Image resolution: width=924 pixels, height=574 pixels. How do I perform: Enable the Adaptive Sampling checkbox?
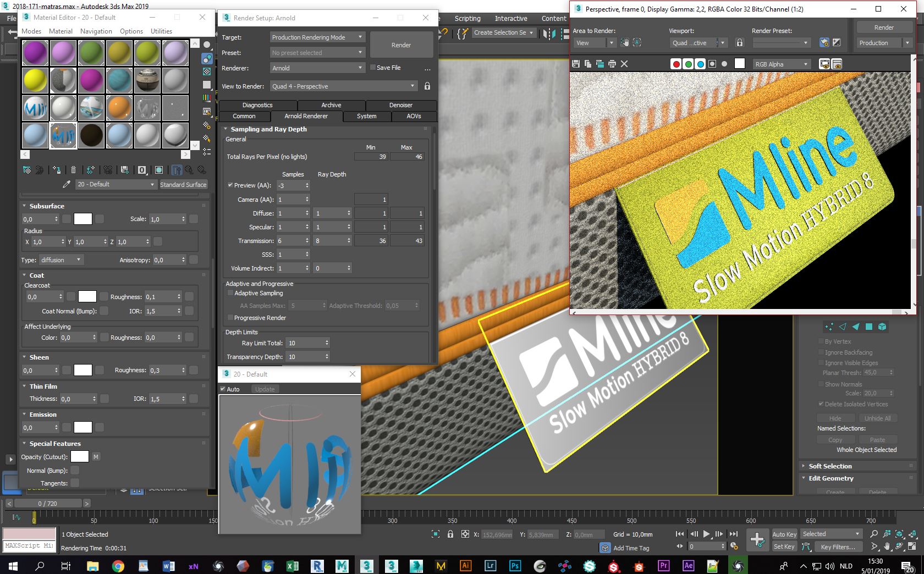click(230, 293)
